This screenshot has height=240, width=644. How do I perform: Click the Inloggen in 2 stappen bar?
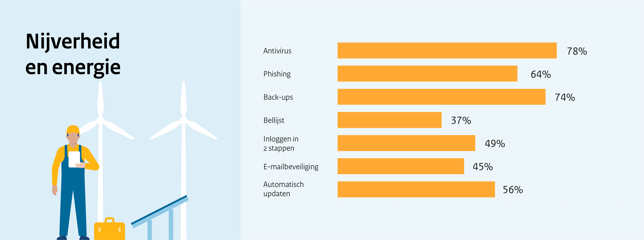(406, 143)
